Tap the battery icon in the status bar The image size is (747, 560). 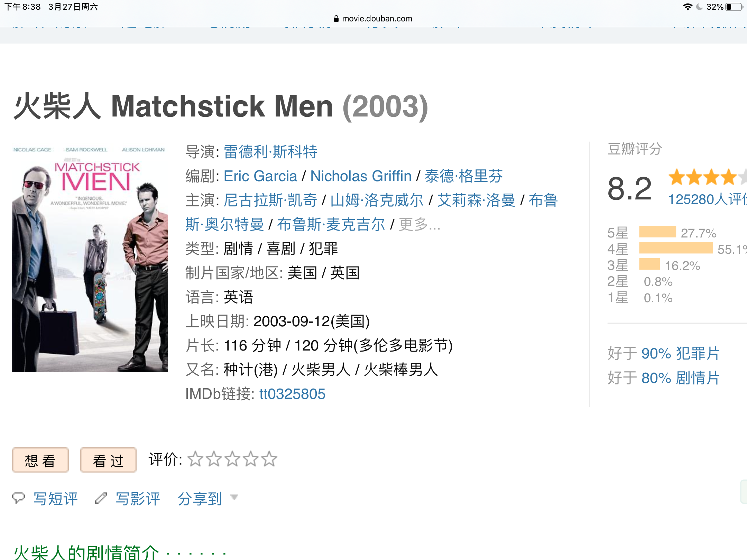(735, 7)
